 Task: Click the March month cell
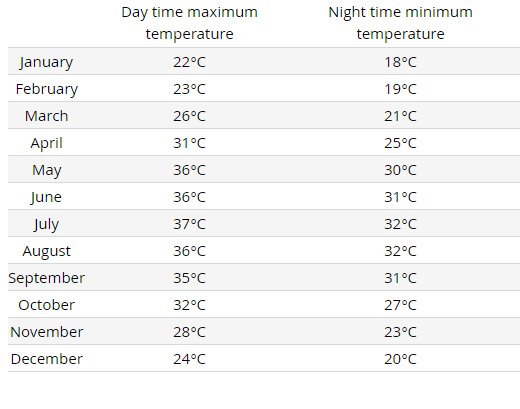pyautogui.click(x=46, y=116)
